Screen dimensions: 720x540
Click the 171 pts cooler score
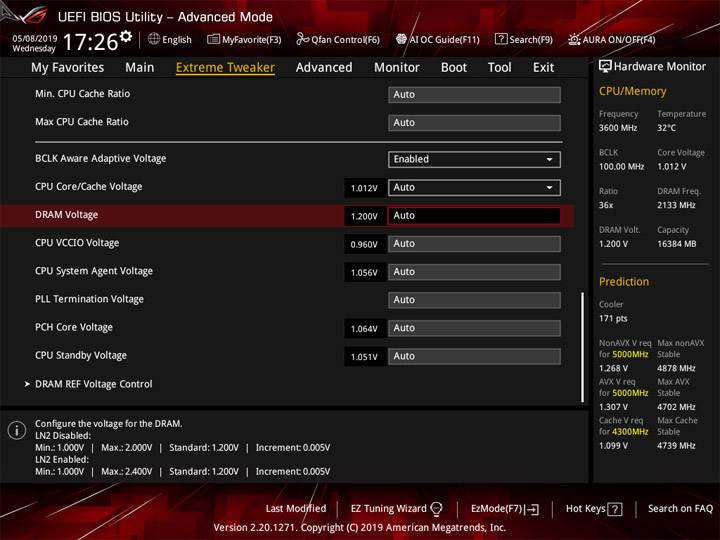(613, 318)
